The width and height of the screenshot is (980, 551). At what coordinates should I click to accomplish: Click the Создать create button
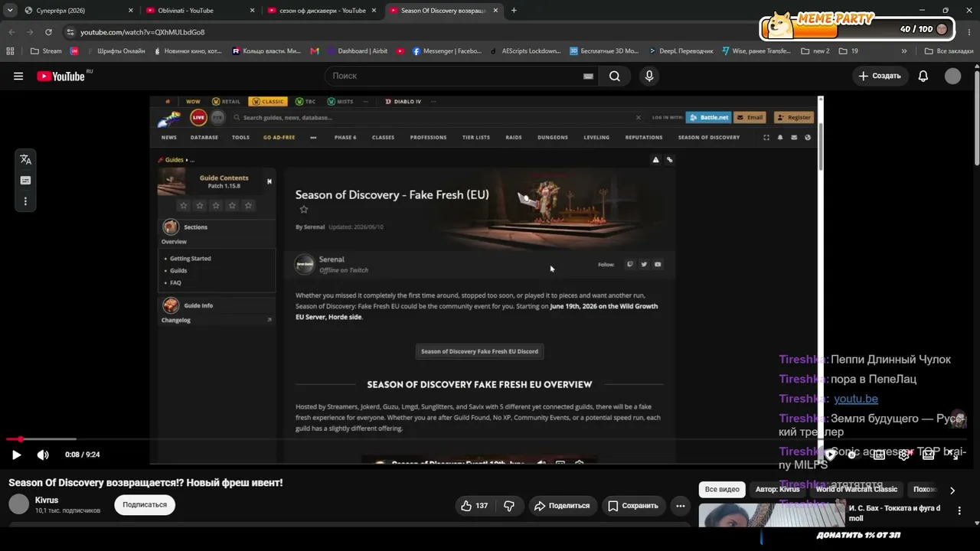pos(880,76)
